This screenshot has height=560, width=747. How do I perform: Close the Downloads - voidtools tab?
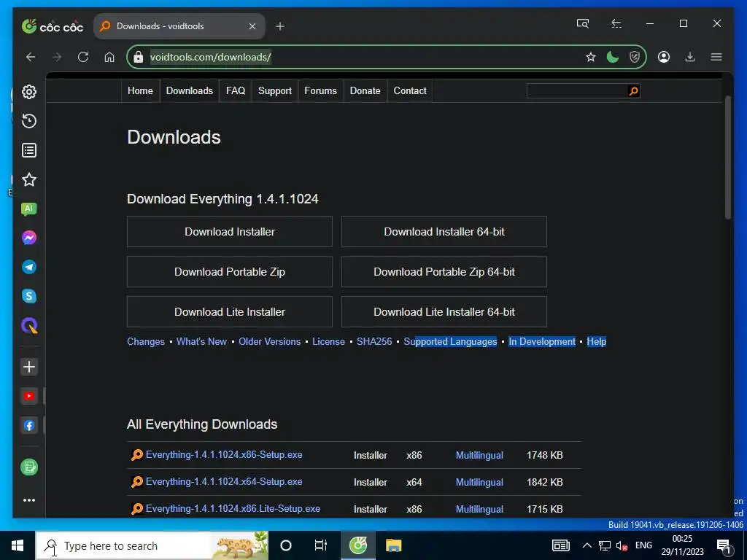pos(252,26)
